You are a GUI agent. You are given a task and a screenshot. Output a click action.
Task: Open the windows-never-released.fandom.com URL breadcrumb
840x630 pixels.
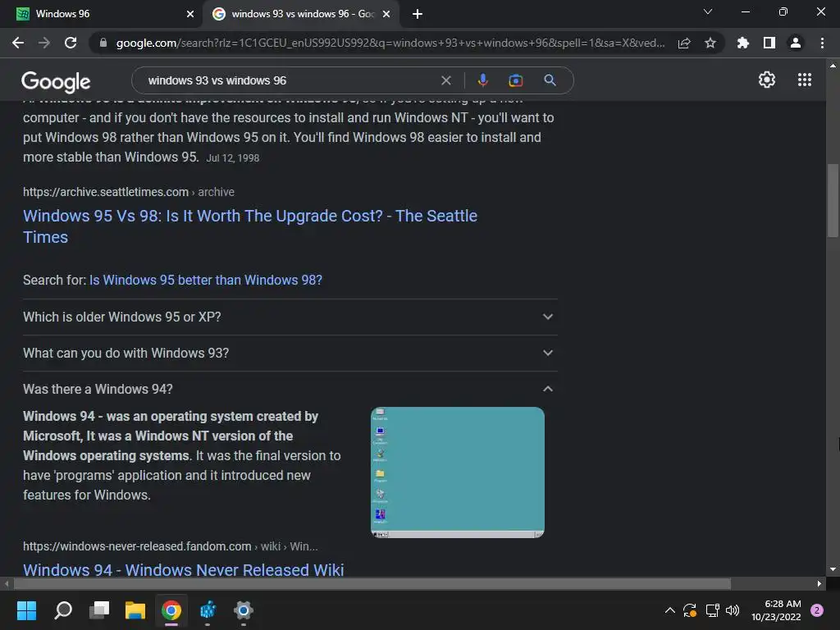coord(171,546)
